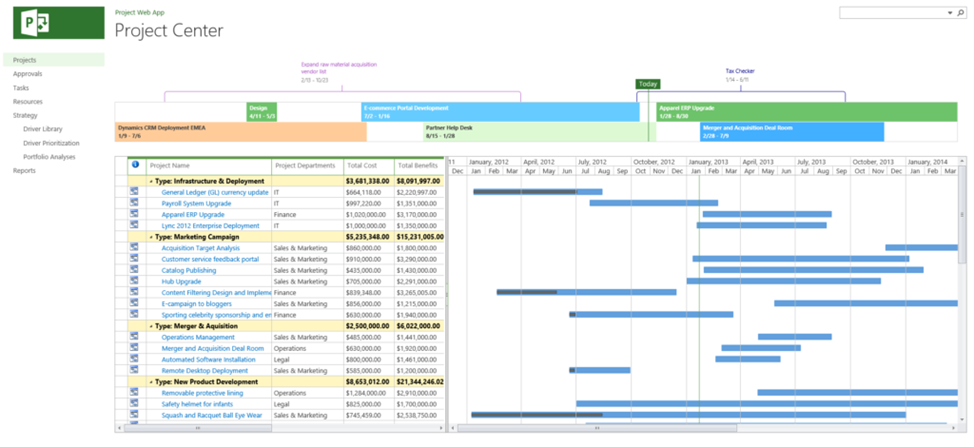
Task: Click the Apparel ERP Upgrade timeline bar
Action: [807, 112]
